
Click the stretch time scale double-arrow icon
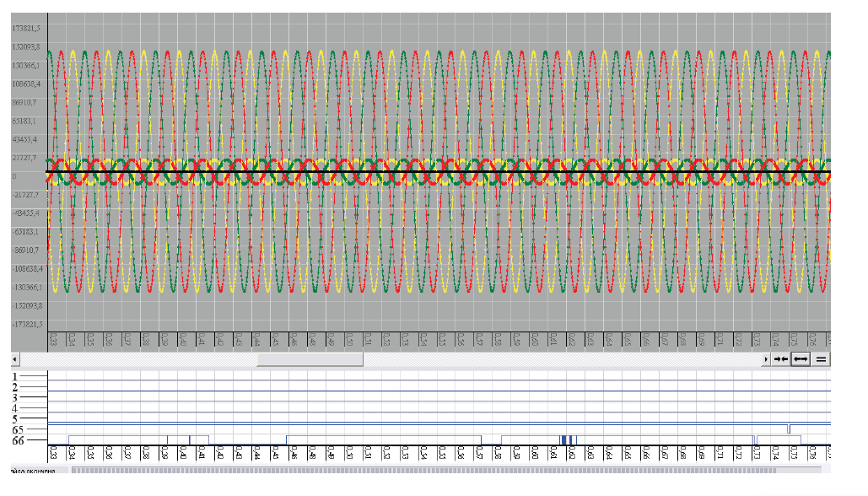[x=801, y=359]
